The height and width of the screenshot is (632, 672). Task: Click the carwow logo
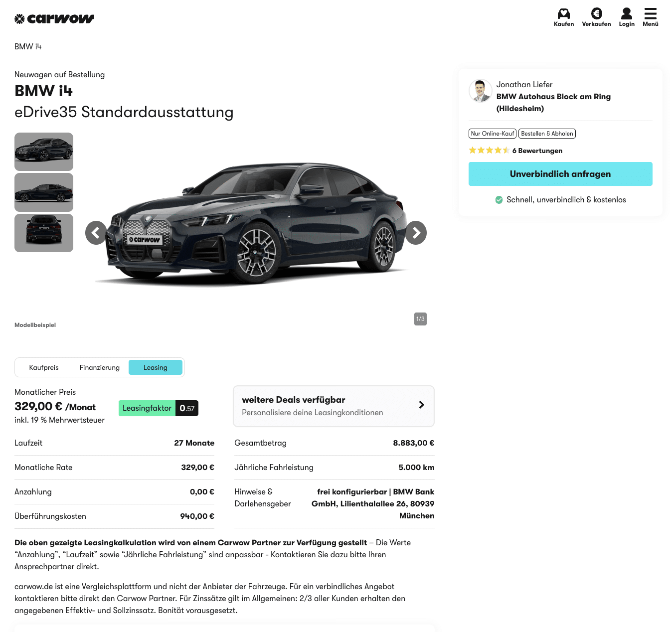coord(54,19)
